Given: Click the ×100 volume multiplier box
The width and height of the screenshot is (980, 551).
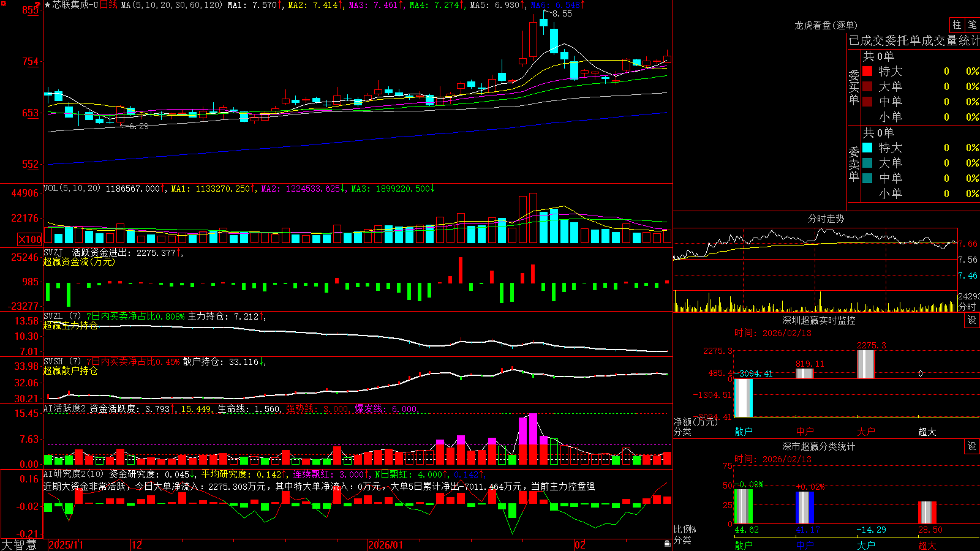Looking at the screenshot, I should tap(30, 239).
